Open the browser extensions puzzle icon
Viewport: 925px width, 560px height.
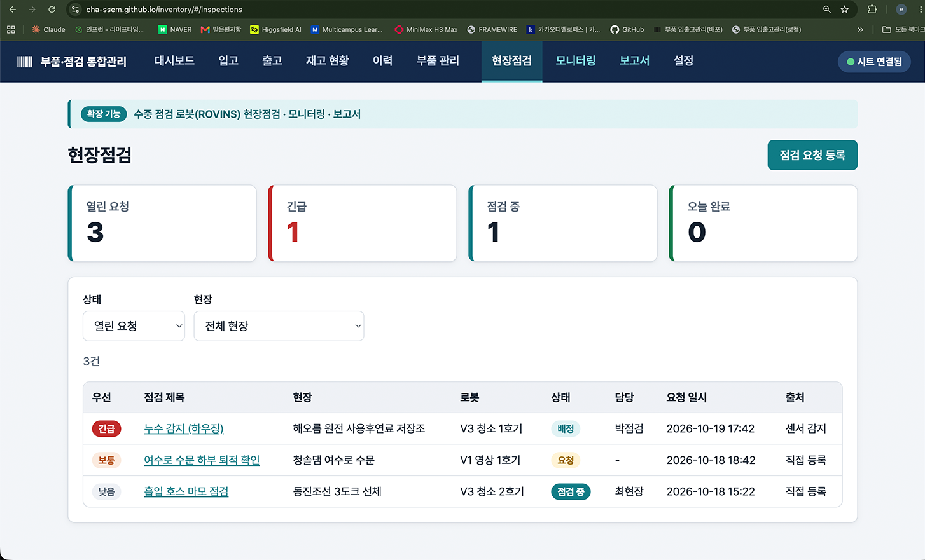pyautogui.click(x=872, y=10)
